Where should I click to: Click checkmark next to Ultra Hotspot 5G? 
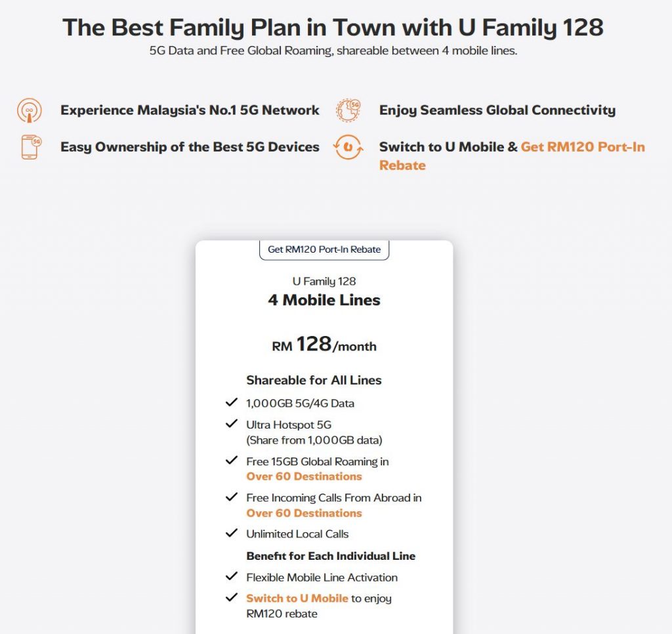click(231, 424)
